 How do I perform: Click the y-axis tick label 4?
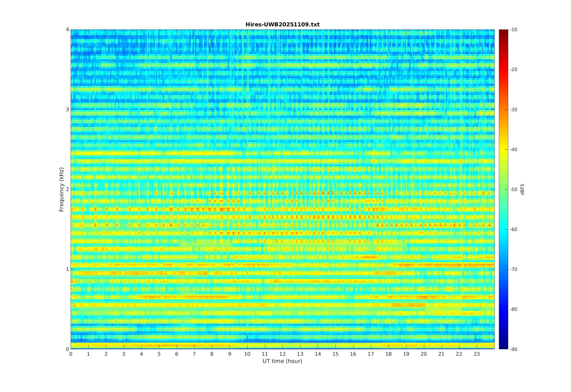(x=67, y=30)
